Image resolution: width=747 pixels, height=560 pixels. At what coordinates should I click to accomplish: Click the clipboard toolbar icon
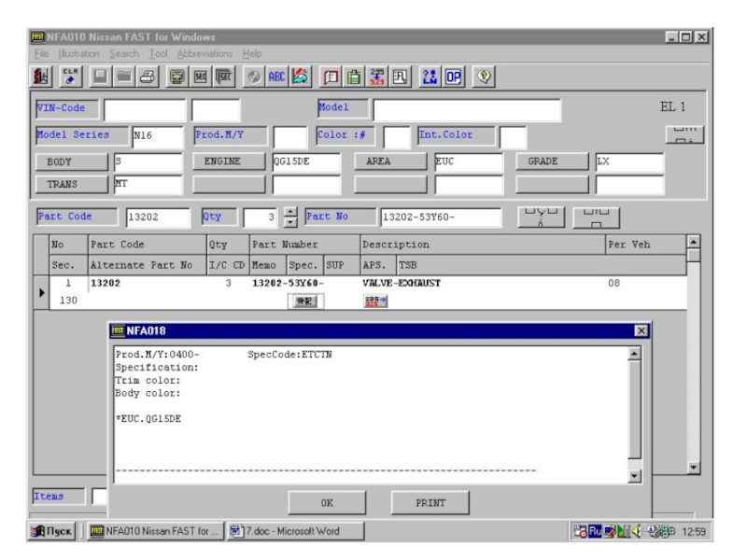pyautogui.click(x=354, y=77)
